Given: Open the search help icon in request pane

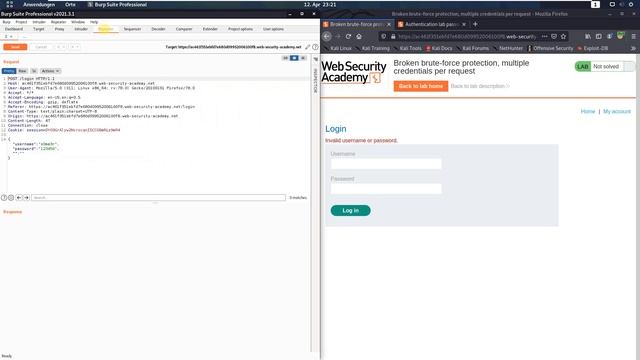Looking at the screenshot, I should (4, 198).
